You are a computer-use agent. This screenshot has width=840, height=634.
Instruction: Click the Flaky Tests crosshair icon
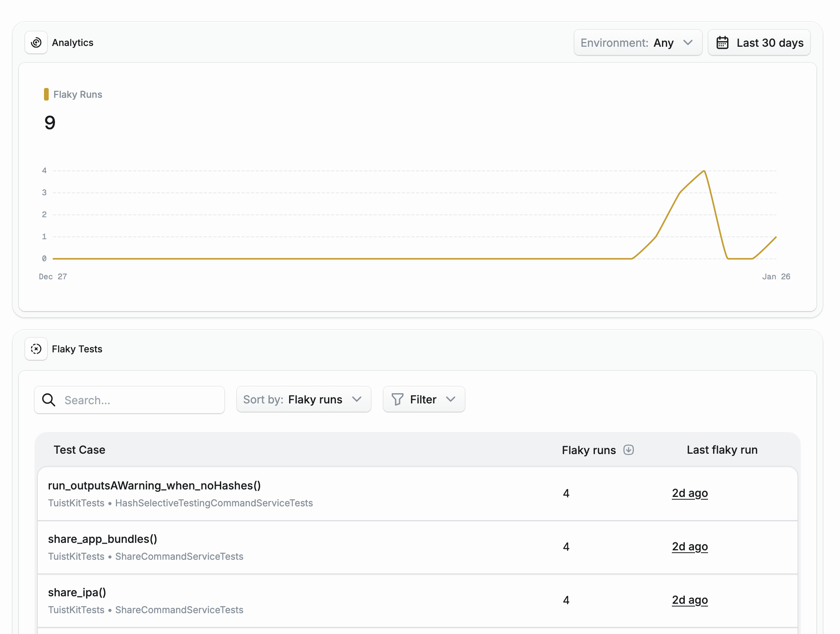pos(36,349)
